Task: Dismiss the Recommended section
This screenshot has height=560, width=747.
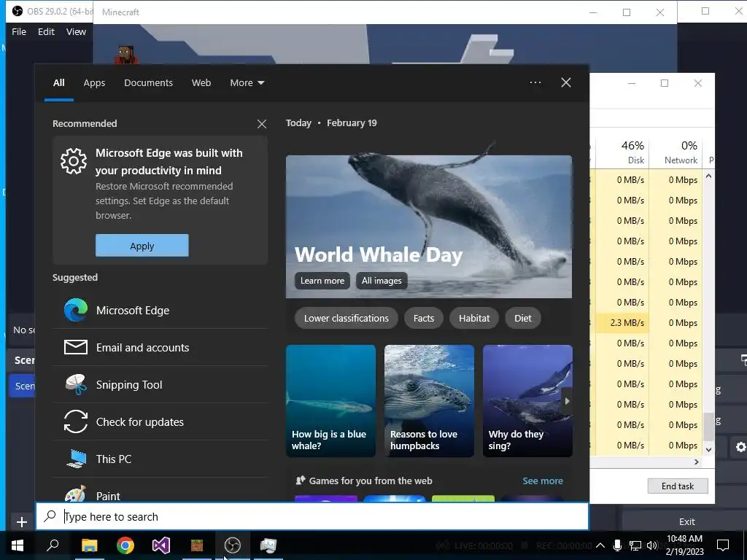Action: (262, 124)
